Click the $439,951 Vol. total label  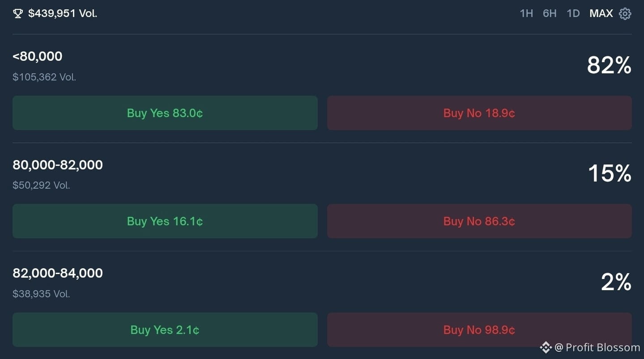tap(63, 14)
